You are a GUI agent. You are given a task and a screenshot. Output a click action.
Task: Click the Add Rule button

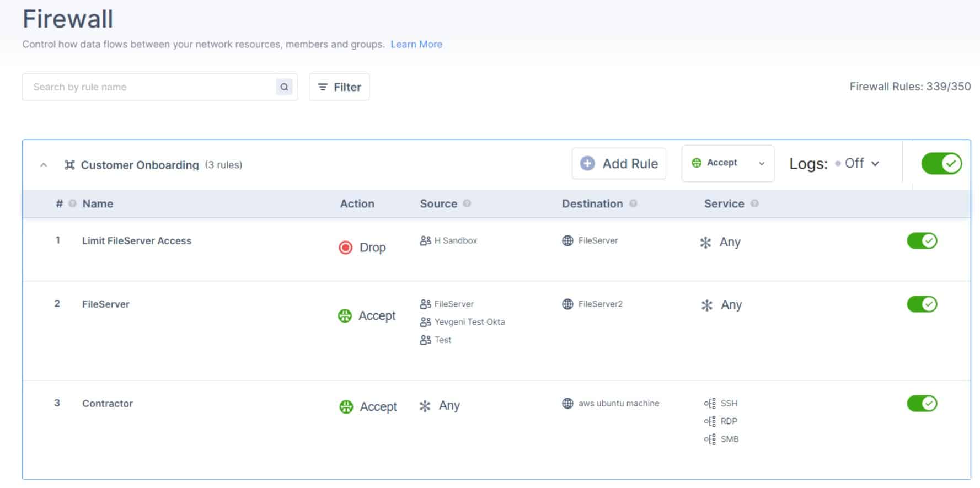click(x=619, y=163)
